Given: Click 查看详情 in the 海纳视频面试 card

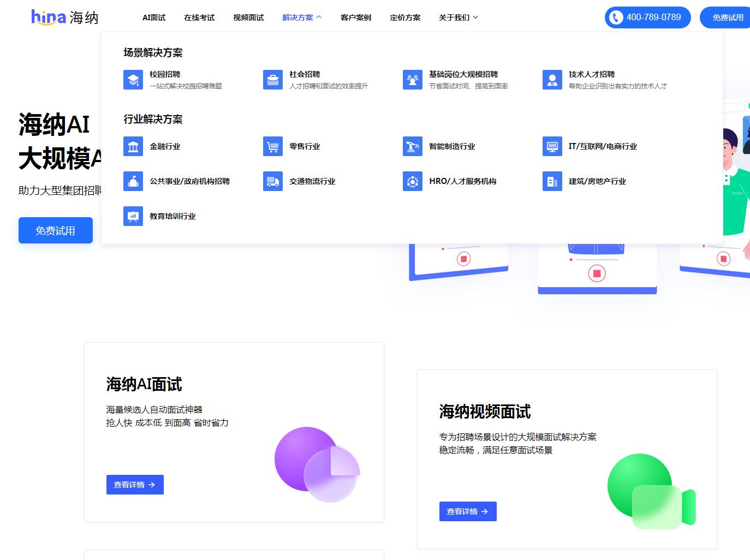Looking at the screenshot, I should point(468,511).
